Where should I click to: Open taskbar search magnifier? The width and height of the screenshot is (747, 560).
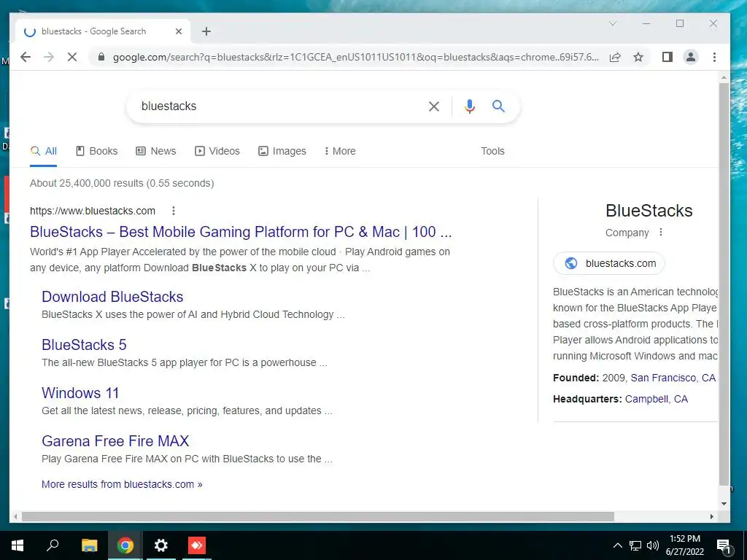(53, 545)
